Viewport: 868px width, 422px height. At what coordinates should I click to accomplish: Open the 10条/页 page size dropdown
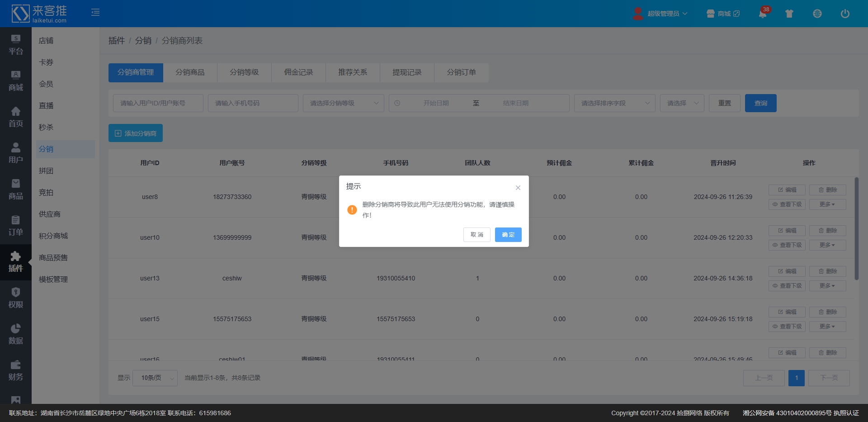point(155,378)
